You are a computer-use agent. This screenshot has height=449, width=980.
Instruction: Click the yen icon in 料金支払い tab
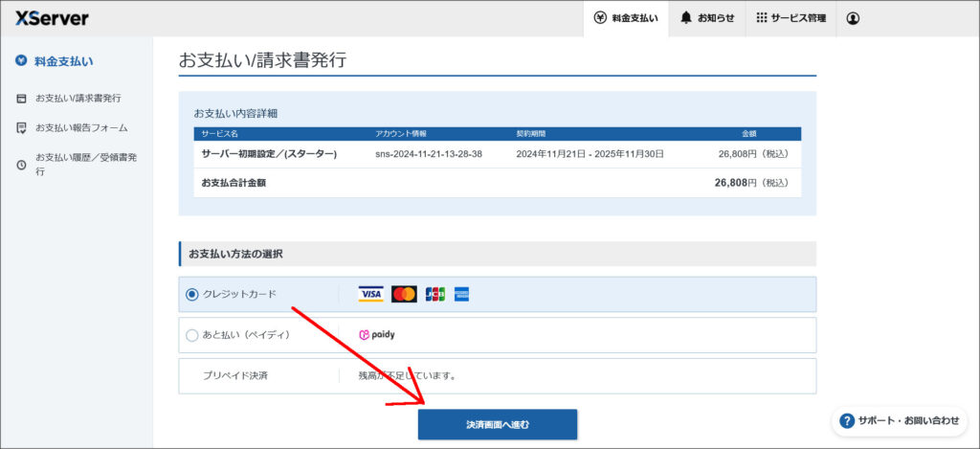pyautogui.click(x=600, y=18)
